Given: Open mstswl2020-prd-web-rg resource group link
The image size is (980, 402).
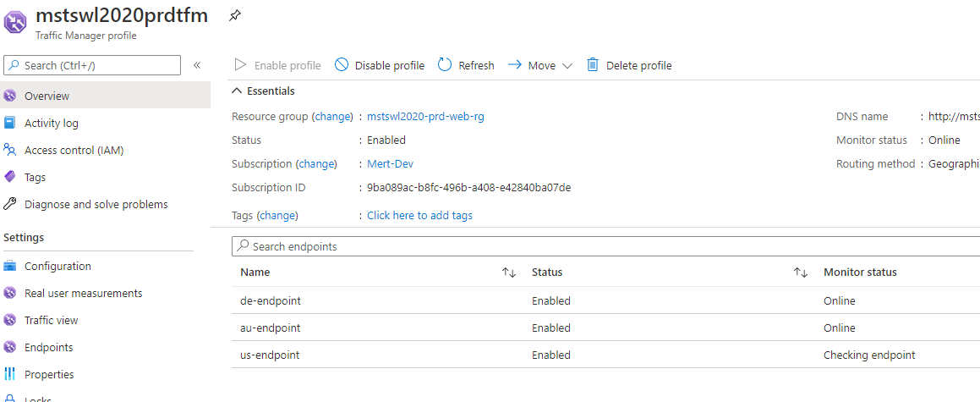Looking at the screenshot, I should point(425,116).
